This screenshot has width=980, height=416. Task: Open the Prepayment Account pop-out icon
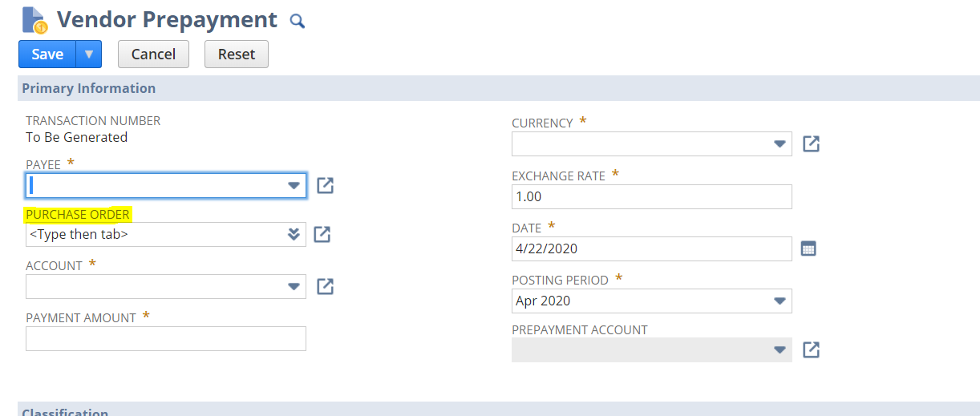click(x=811, y=349)
